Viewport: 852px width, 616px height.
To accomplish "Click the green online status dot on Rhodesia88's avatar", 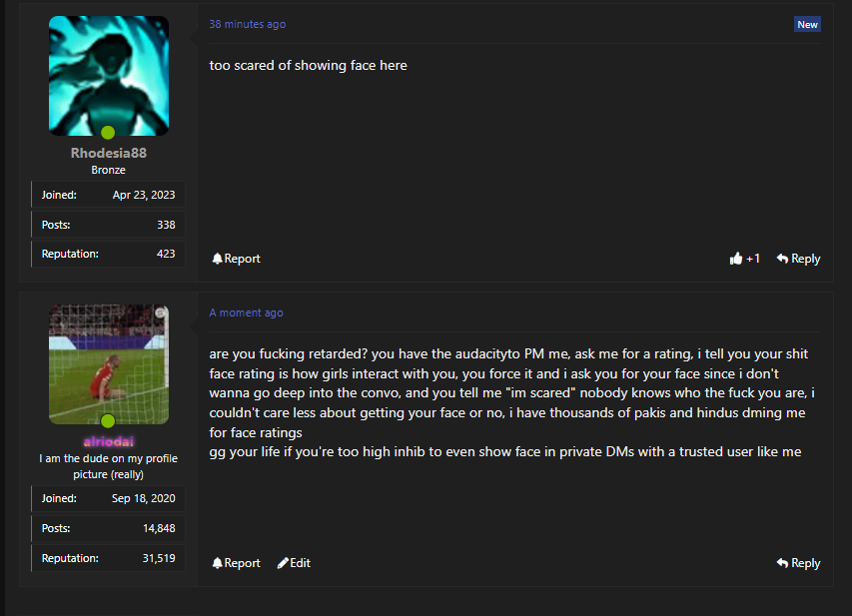I will [x=108, y=132].
